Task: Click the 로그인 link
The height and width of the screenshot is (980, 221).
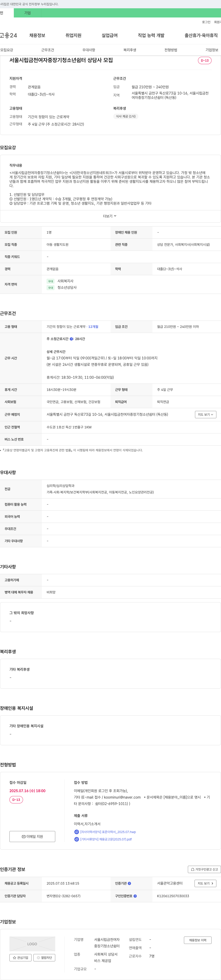Action: pos(206,22)
